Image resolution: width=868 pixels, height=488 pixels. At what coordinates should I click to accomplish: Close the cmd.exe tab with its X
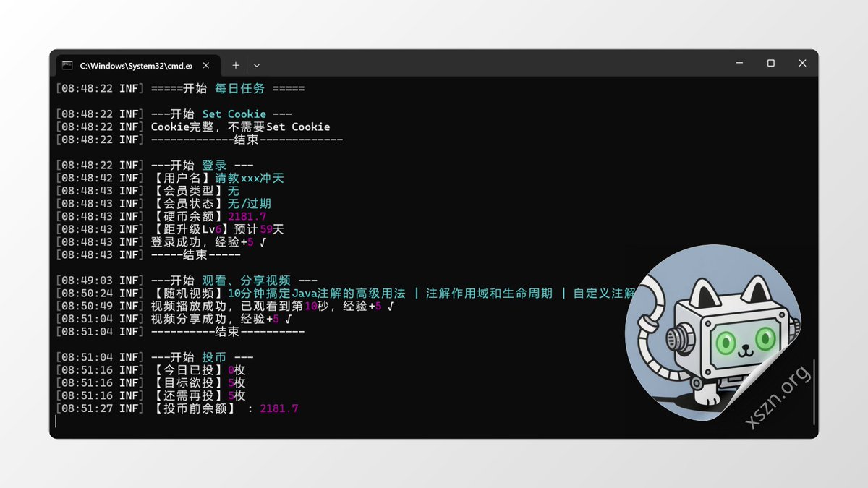coord(205,64)
